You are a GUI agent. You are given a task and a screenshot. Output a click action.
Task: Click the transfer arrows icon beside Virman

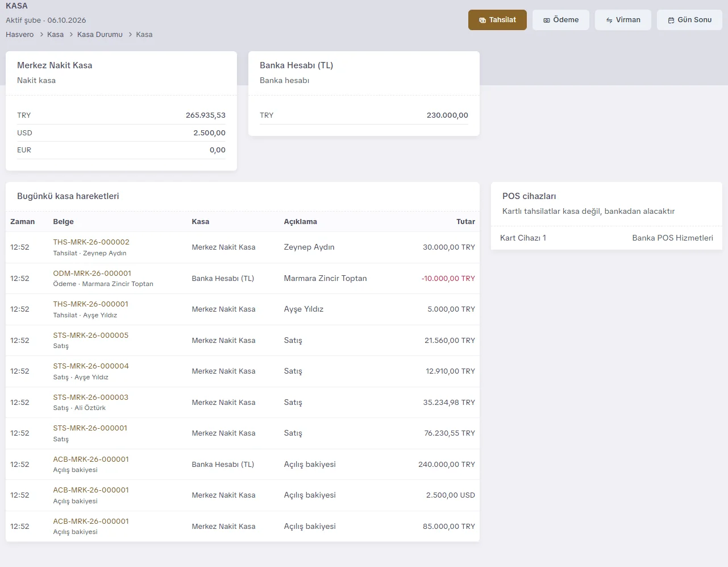click(609, 20)
